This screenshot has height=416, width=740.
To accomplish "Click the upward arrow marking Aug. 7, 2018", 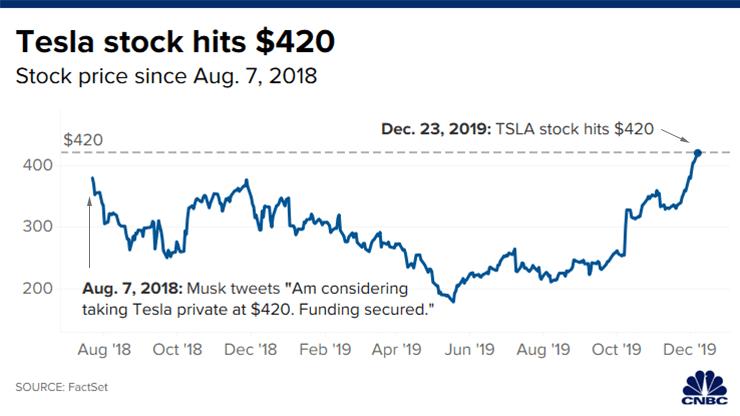I will 89,233.
